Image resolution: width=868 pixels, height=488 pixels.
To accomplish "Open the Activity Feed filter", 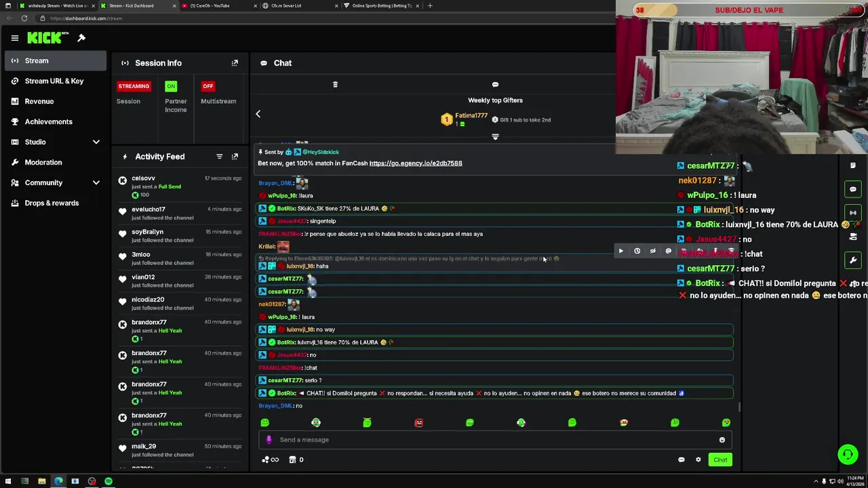I will [219, 157].
